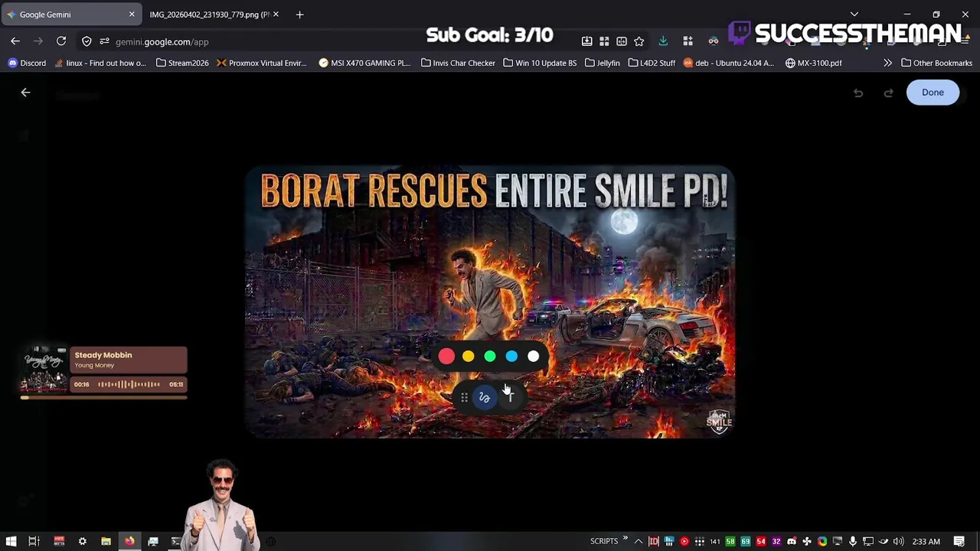Open the Invis Char Checker folder
Viewport: 980px width, 551px height.
click(x=458, y=63)
